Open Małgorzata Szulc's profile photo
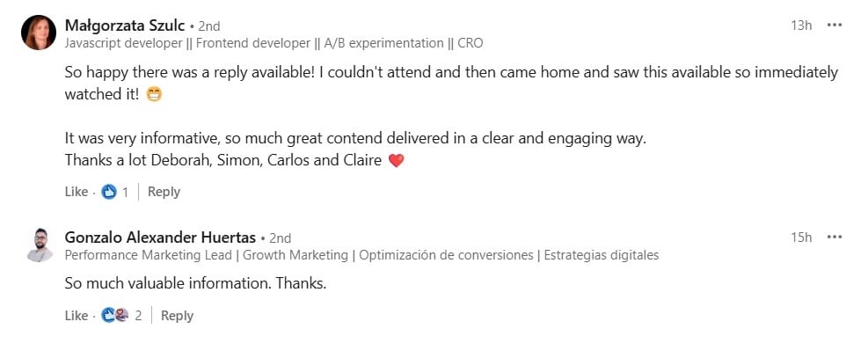 (39, 33)
